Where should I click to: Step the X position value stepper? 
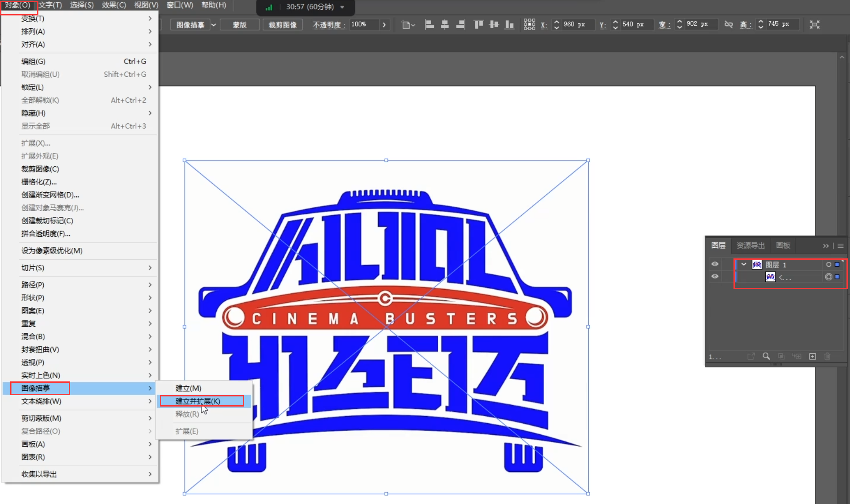556,24
